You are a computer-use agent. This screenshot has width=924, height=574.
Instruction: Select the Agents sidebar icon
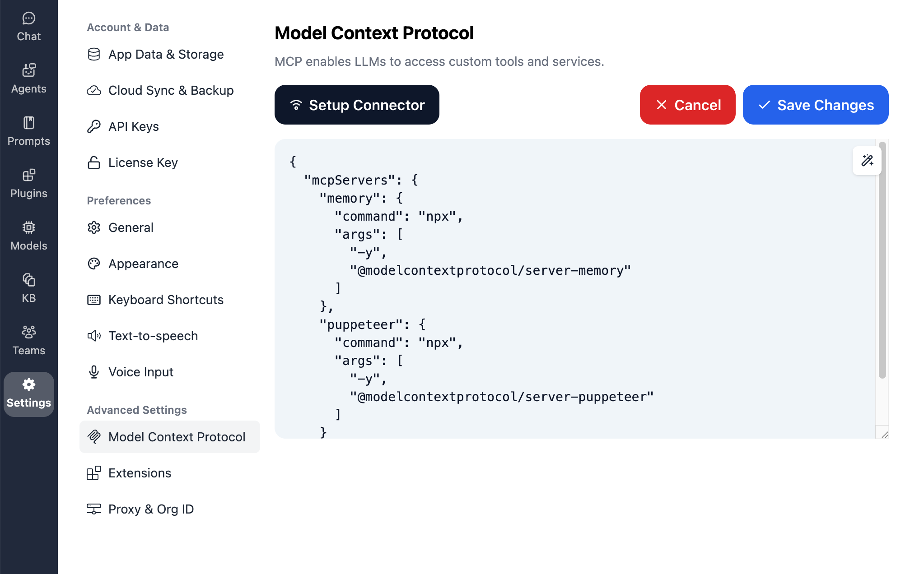tap(28, 78)
